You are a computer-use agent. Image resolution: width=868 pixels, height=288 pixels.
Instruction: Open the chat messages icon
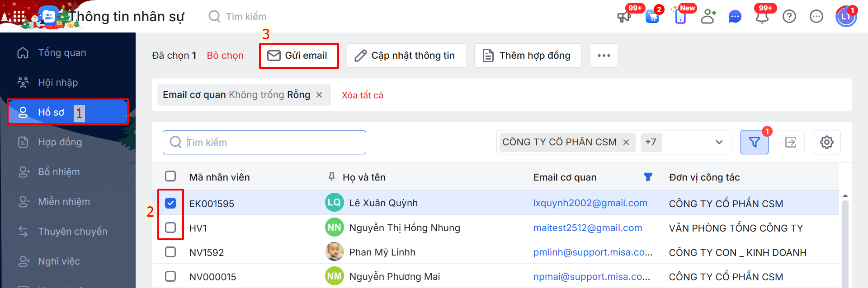pos(735,17)
